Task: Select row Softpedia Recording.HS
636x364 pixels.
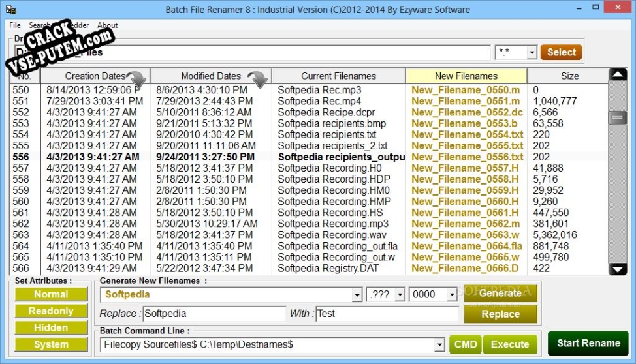Action: 308,213
